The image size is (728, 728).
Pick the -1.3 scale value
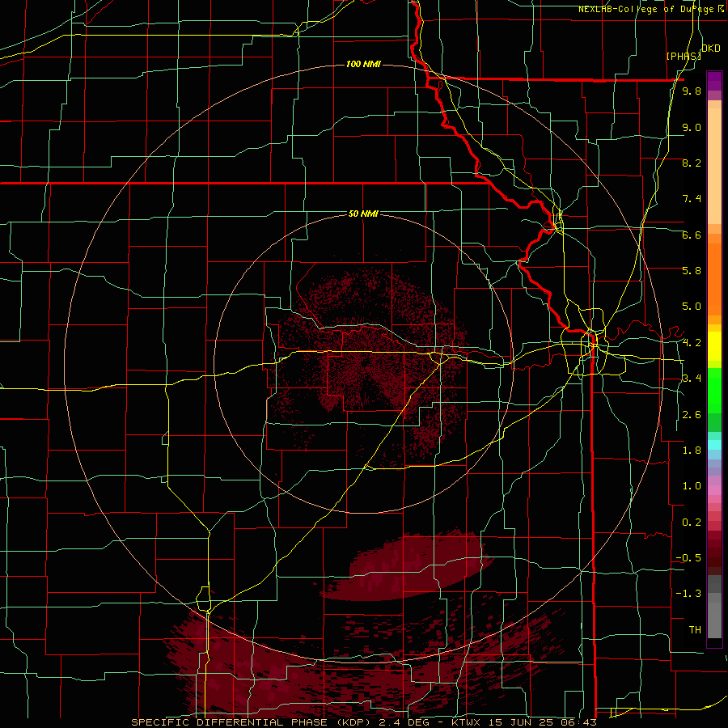click(x=688, y=594)
